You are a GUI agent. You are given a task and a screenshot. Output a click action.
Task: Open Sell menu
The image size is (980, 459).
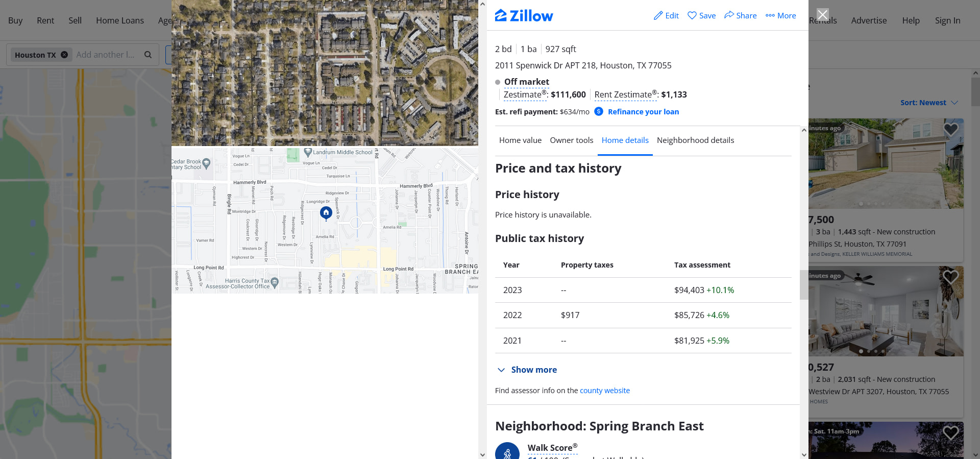(x=75, y=20)
